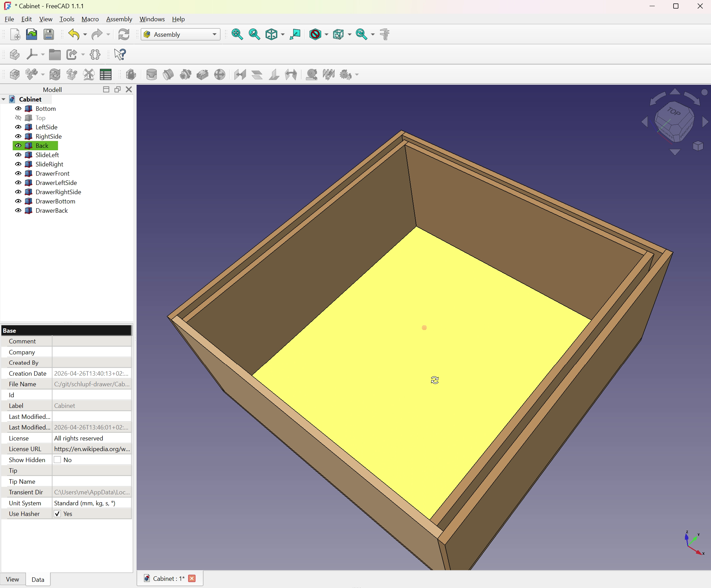Create a group with the folder icon
Viewport: 711px width, 588px height.
pyautogui.click(x=55, y=54)
